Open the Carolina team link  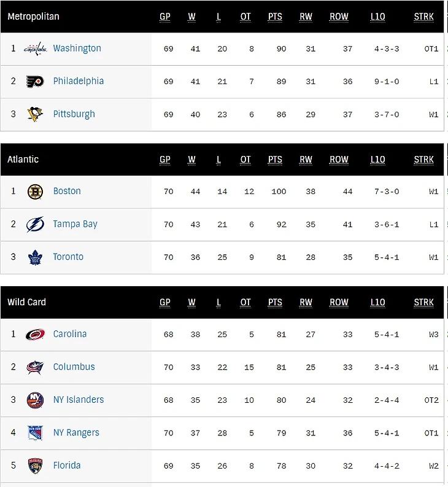point(69,334)
